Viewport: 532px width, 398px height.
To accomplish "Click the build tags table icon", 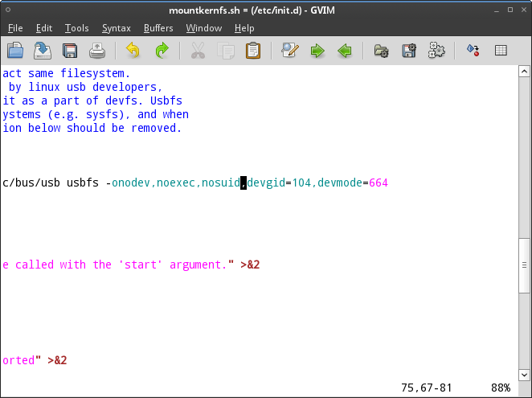I will click(501, 51).
